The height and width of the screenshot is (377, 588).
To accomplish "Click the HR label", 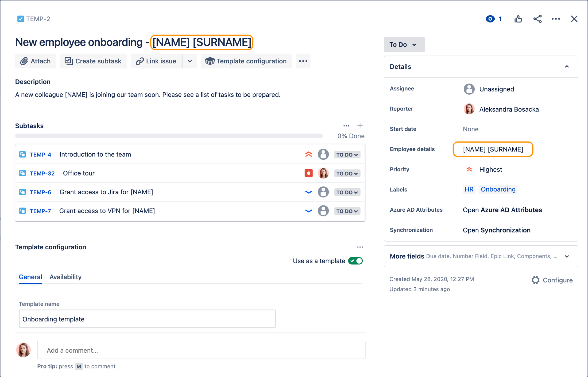I will click(x=469, y=189).
